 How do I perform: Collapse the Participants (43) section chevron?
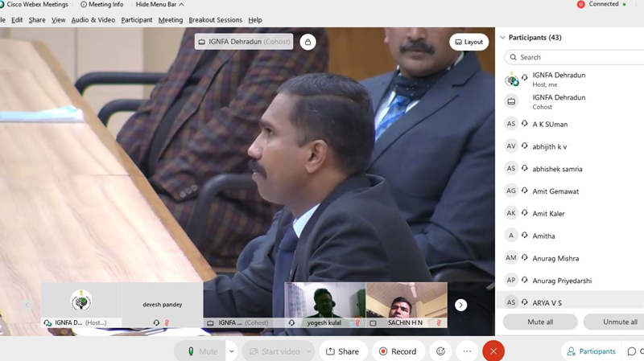click(502, 38)
